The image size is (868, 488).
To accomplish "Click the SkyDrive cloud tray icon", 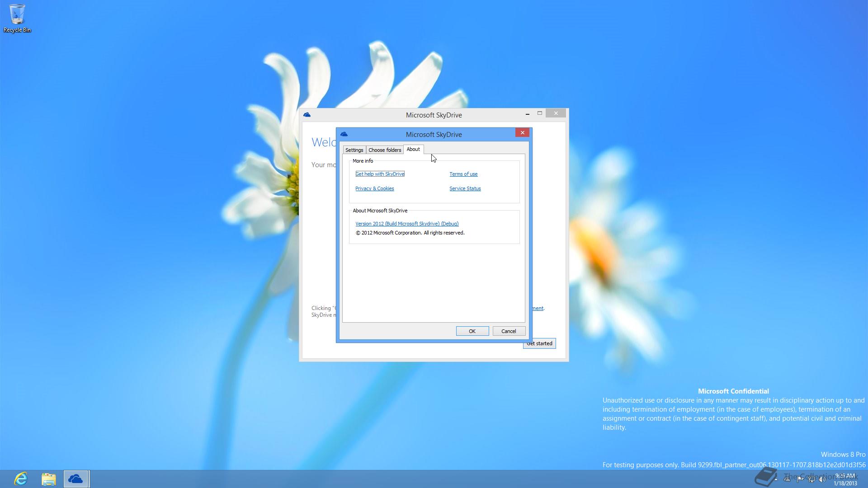I will click(x=787, y=479).
